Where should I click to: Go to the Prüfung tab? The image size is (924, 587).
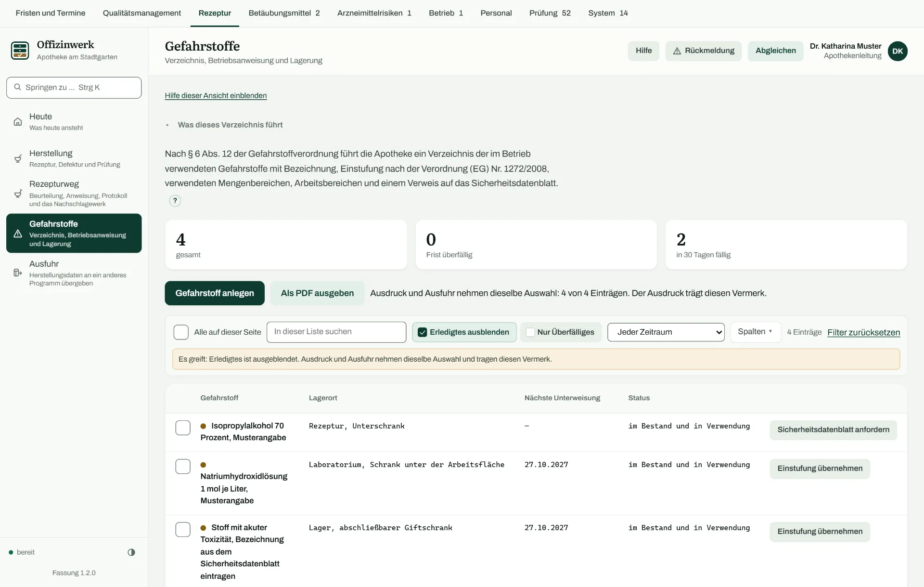[x=550, y=13]
